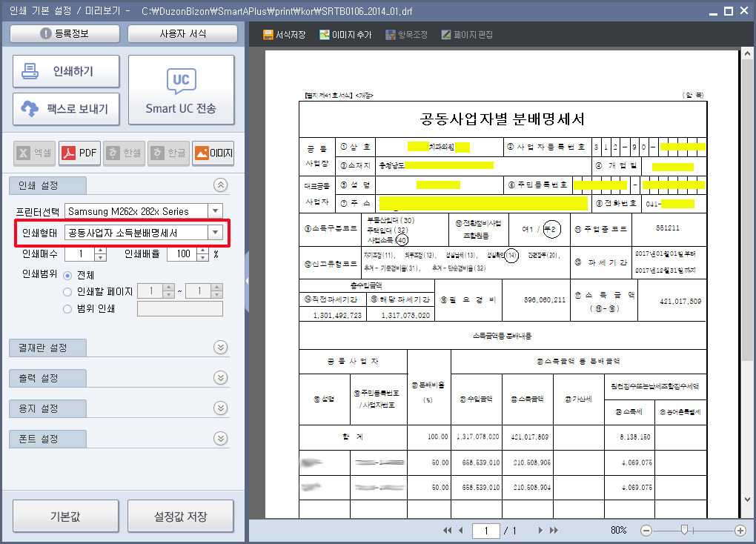Send document via 팩스로 보내기
This screenshot has height=544, width=756.
tap(65, 109)
